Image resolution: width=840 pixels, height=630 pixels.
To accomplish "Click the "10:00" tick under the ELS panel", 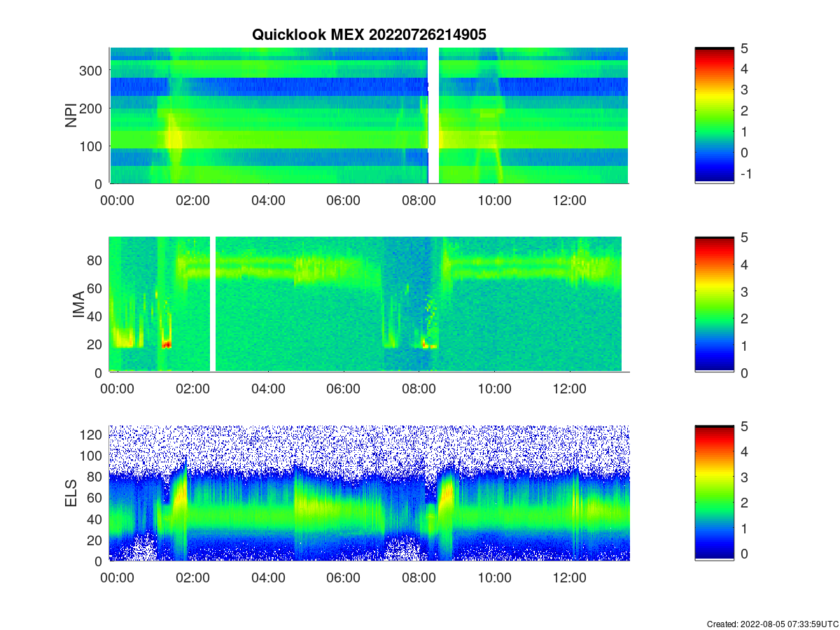I will [x=494, y=578].
